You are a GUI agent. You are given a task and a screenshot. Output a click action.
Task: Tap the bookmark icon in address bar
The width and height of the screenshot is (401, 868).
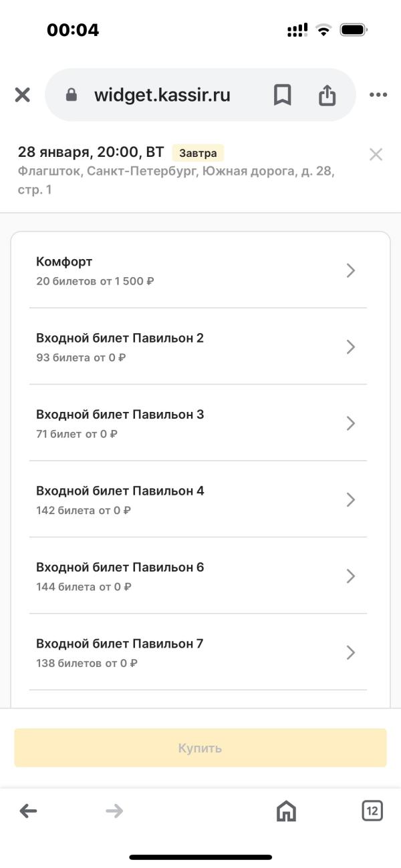click(x=282, y=95)
